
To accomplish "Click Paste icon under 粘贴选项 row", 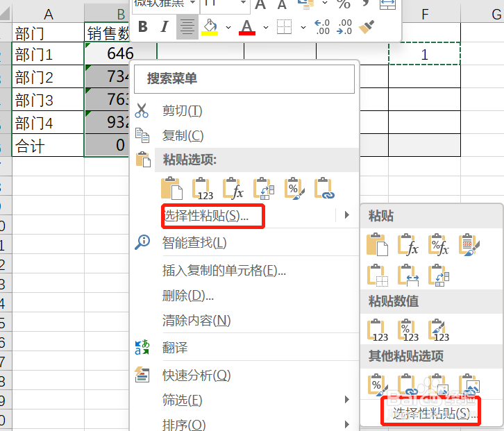I will tap(171, 188).
